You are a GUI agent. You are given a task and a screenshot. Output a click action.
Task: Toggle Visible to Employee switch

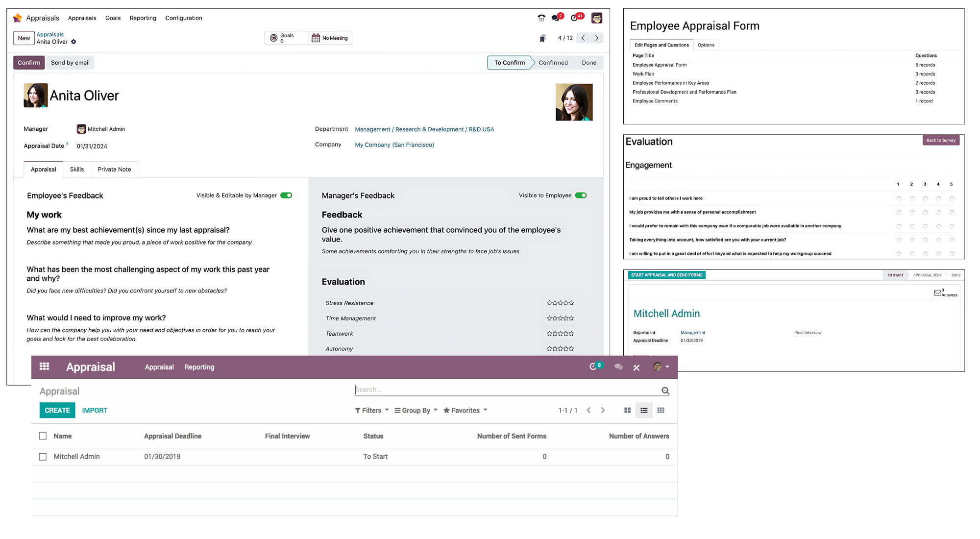pos(581,196)
